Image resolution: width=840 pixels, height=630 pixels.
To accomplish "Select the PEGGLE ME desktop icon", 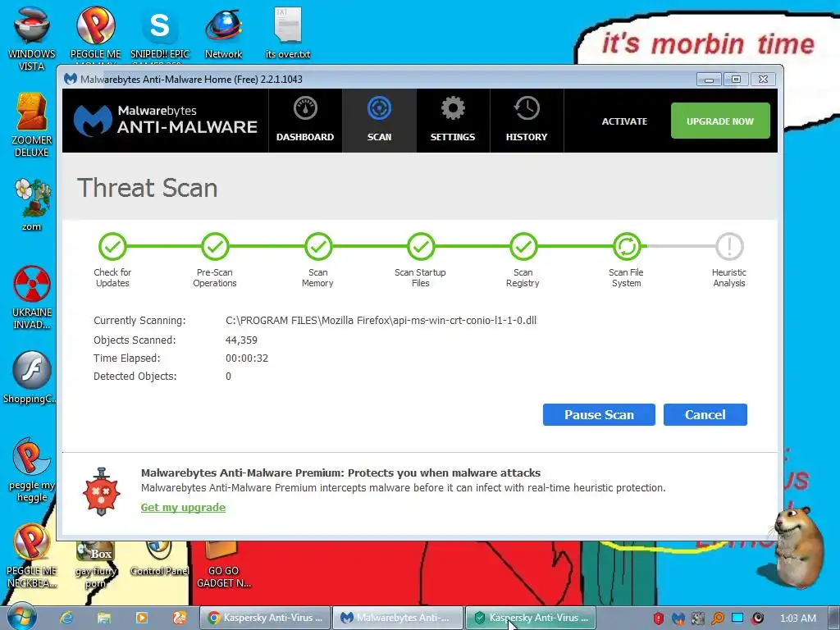I will click(x=95, y=34).
